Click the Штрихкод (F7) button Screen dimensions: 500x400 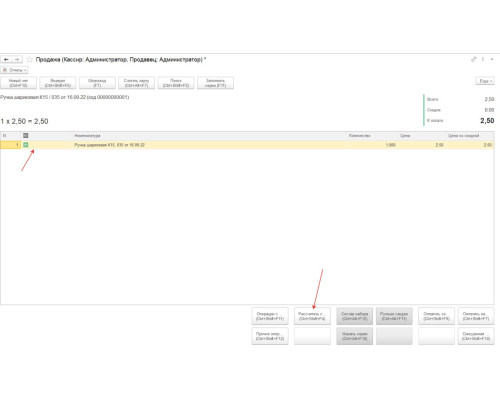click(x=97, y=83)
